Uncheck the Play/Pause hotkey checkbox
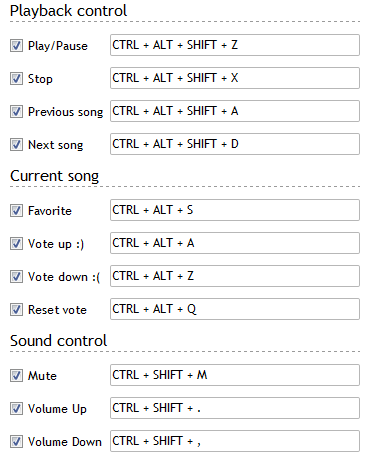This screenshot has width=372, height=460. coord(16,45)
